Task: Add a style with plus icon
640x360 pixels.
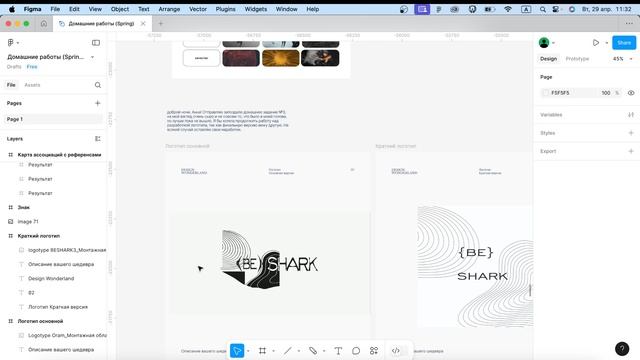Action: [631, 133]
